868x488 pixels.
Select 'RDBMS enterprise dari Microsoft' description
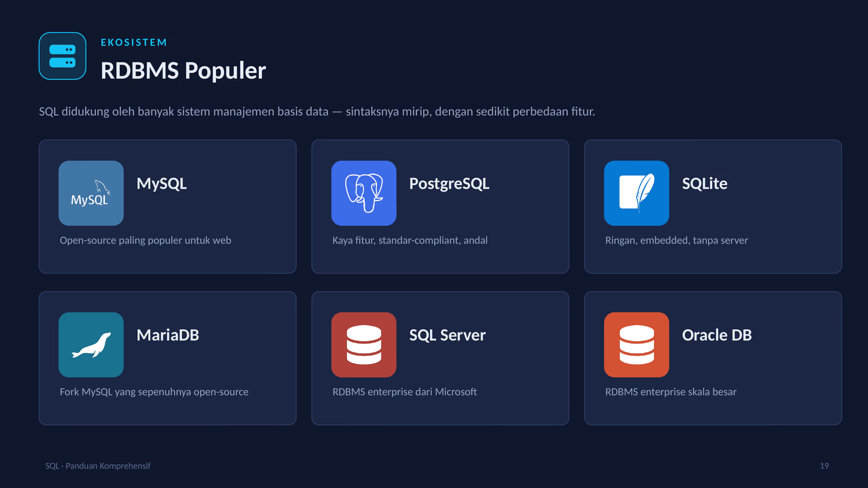tap(405, 392)
